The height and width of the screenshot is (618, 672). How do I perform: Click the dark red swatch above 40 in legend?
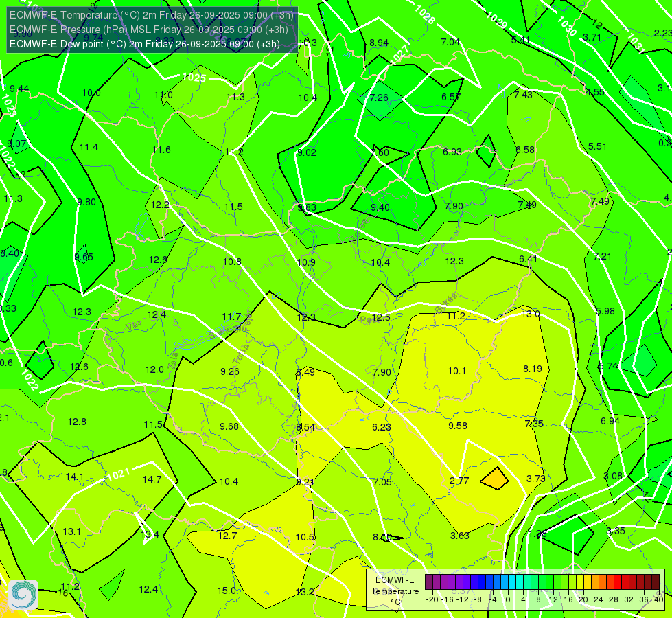(x=656, y=582)
